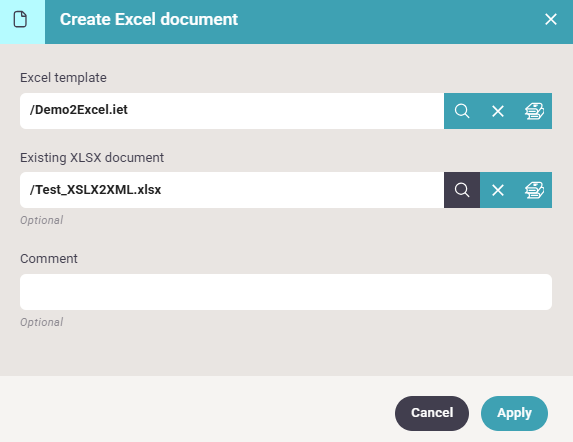Browse for an Excel template with the magnifier
The height and width of the screenshot is (442, 573).
point(462,111)
